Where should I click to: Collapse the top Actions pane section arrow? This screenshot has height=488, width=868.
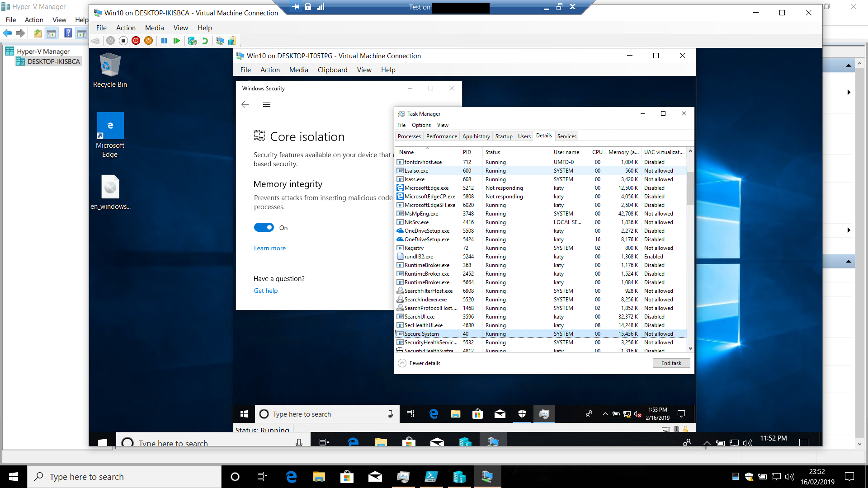coord(848,66)
